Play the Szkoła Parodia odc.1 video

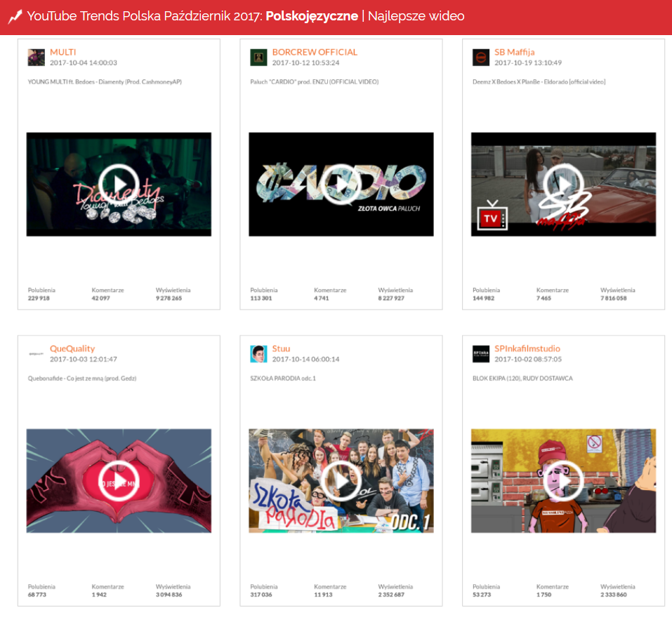pyautogui.click(x=341, y=480)
